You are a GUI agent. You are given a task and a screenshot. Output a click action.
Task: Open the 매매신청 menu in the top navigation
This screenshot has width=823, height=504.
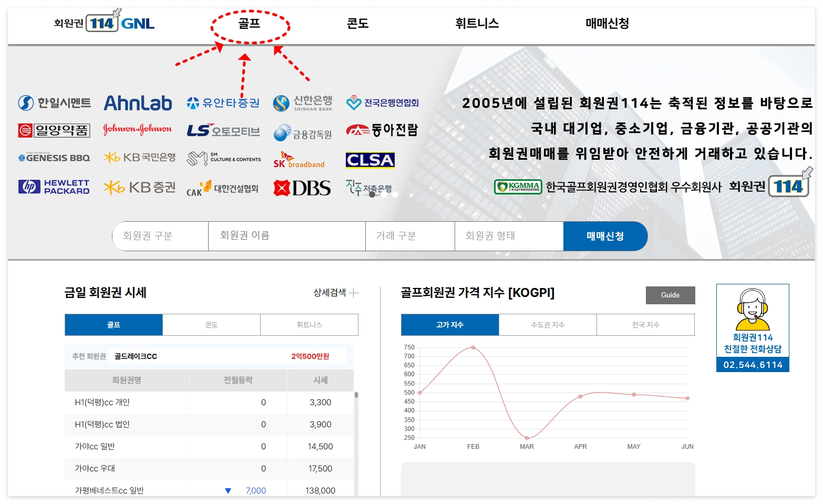click(x=608, y=23)
